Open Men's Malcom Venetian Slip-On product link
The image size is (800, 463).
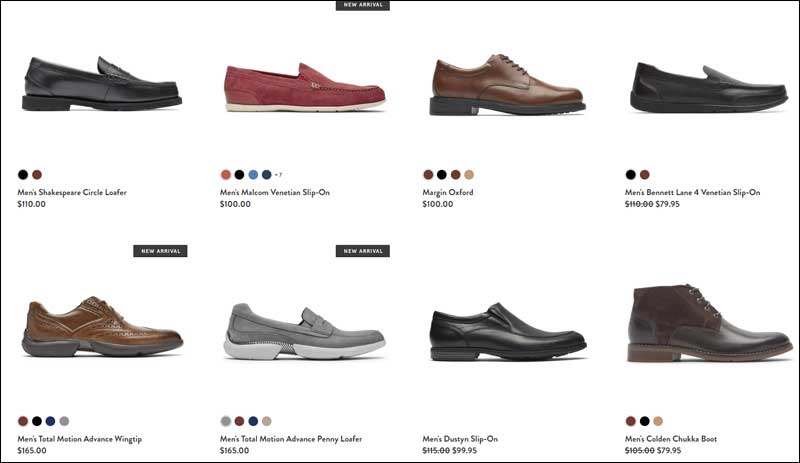coord(274,192)
